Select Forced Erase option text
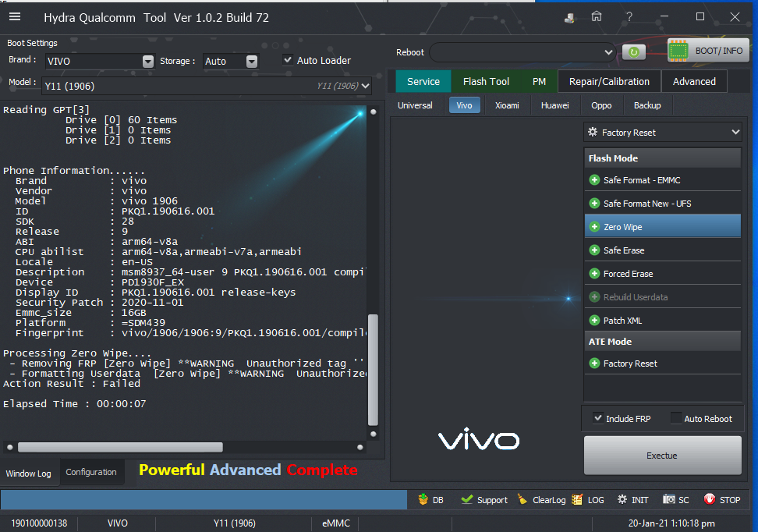The height and width of the screenshot is (532, 758). pyautogui.click(x=628, y=274)
